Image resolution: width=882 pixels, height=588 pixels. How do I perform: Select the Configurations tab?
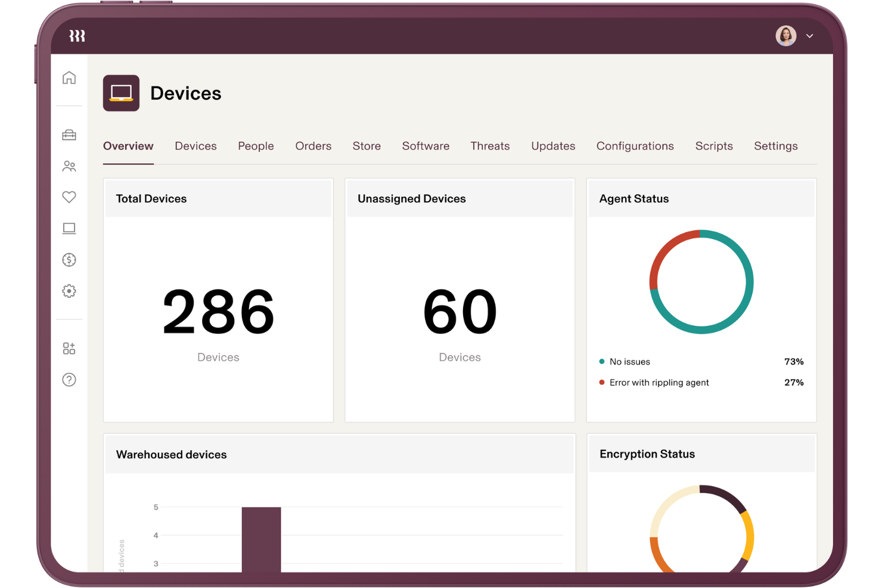tap(635, 146)
